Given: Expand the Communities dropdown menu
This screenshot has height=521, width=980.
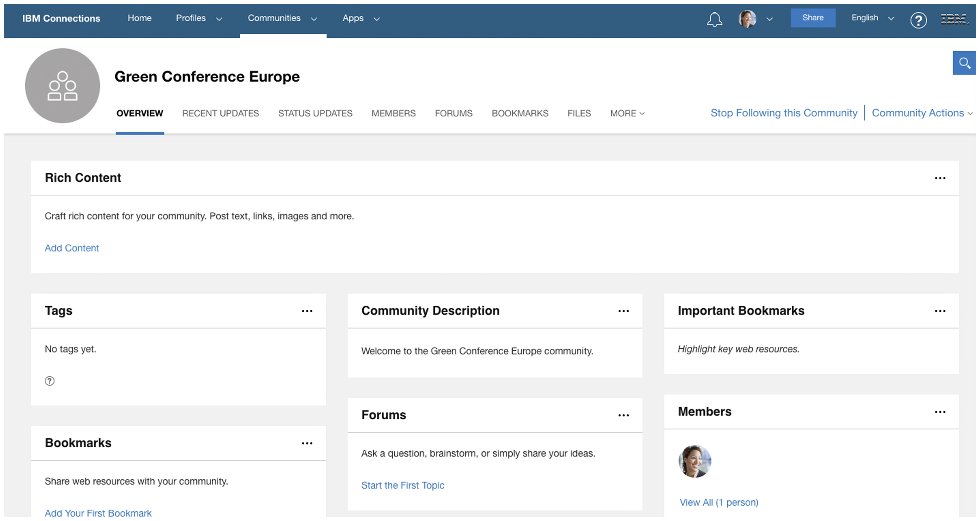Looking at the screenshot, I should coord(314,19).
